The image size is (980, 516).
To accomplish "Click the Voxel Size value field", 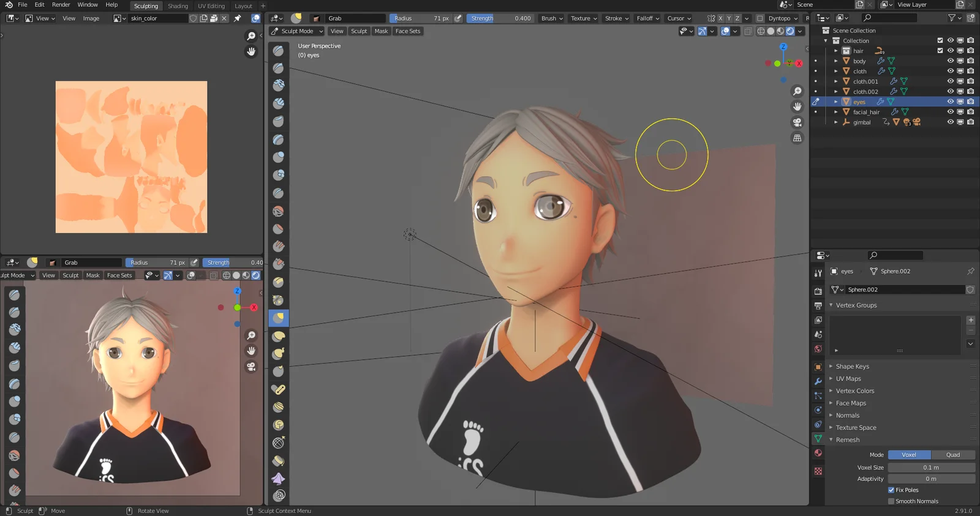I will 931,468.
